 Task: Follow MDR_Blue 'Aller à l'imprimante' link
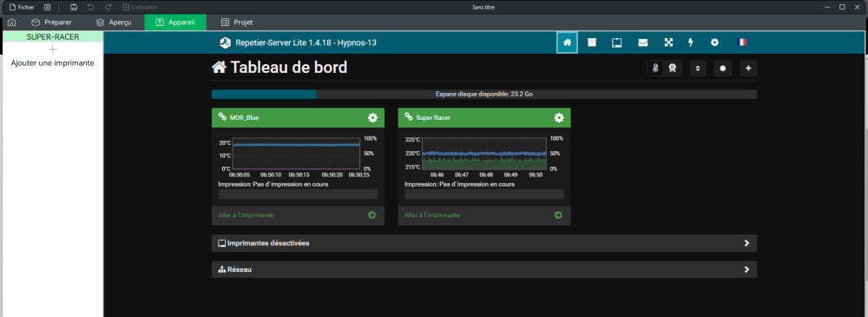[247, 215]
